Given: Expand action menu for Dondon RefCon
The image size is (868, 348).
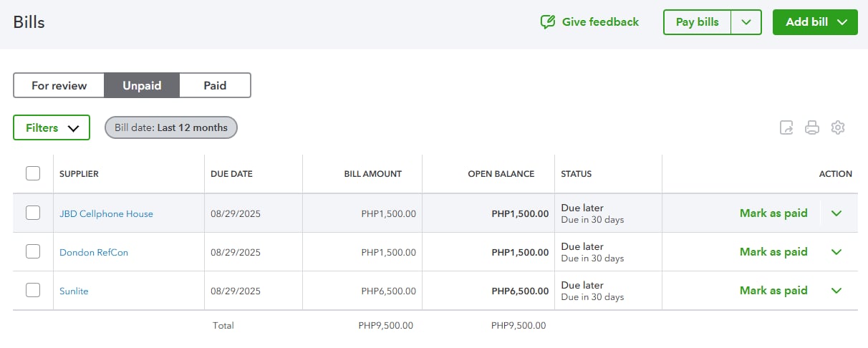Looking at the screenshot, I should pos(836,252).
